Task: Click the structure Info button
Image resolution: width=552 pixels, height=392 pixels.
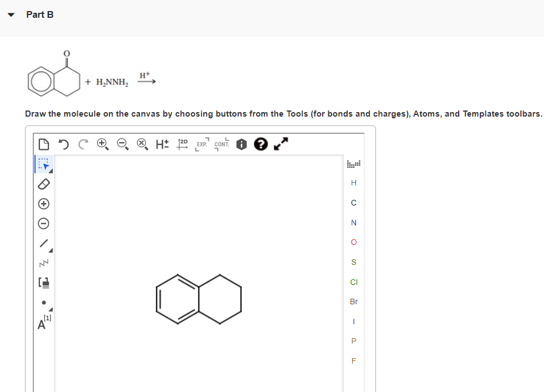Action: pos(241,144)
